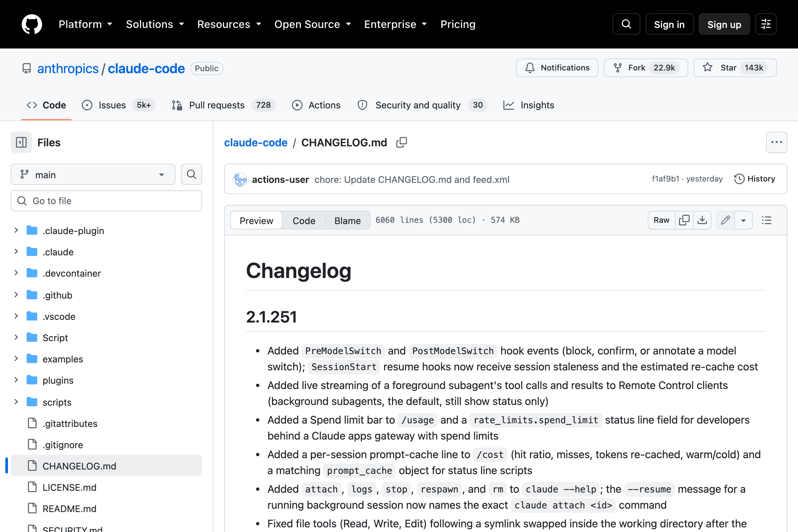Copy raw file contents
Screen dimensions: 798x532
pyautogui.click(x=684, y=220)
